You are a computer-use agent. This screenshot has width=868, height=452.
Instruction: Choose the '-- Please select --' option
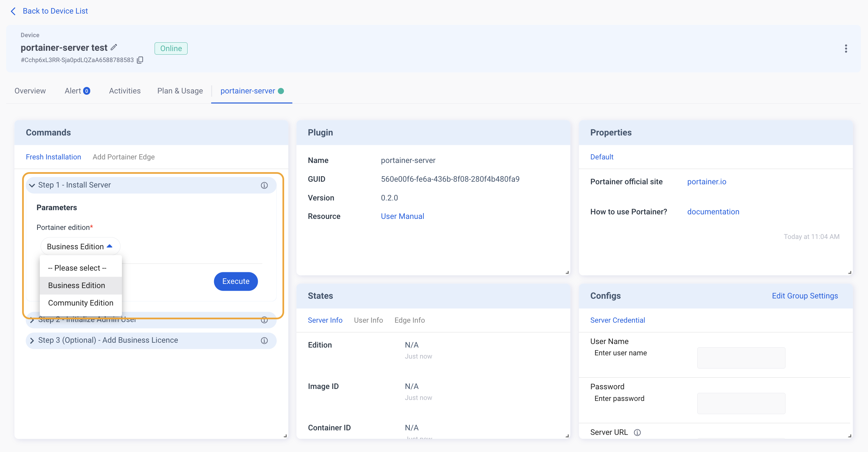click(80, 268)
